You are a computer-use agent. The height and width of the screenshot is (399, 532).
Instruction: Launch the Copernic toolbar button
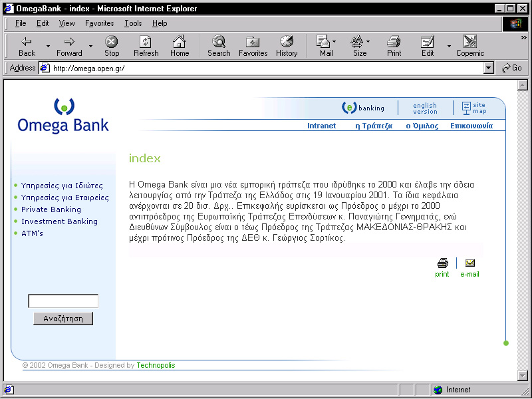(470, 46)
